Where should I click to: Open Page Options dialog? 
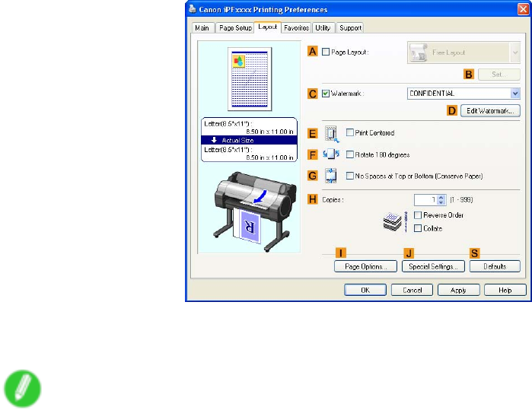(x=365, y=266)
